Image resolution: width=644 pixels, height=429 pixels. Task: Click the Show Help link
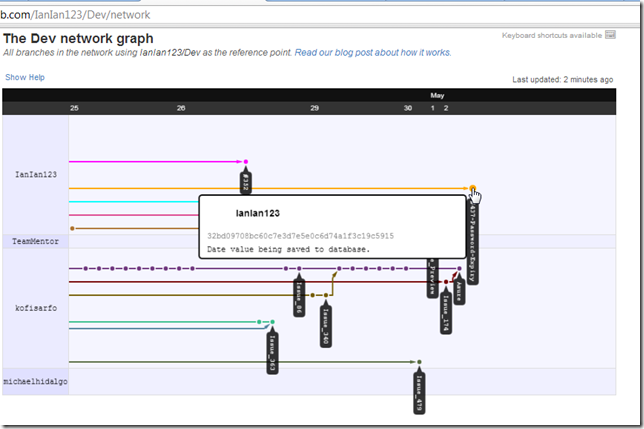click(x=25, y=77)
